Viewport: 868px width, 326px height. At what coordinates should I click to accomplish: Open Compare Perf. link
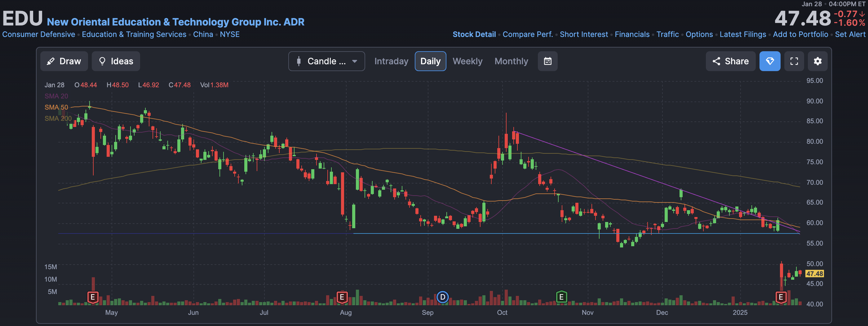click(528, 34)
